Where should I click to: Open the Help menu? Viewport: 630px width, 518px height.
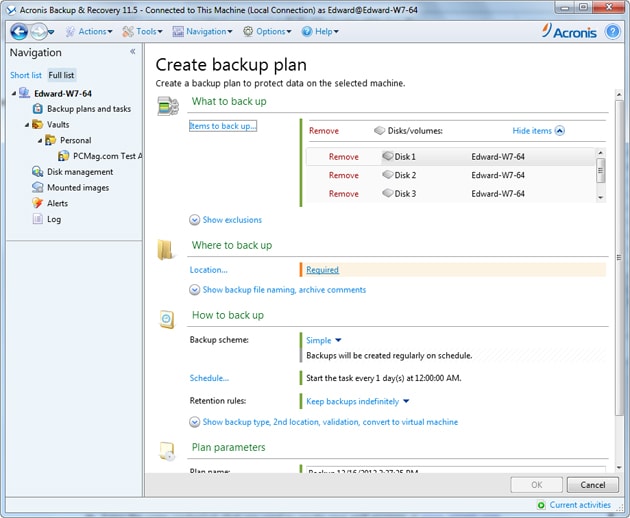[320, 31]
